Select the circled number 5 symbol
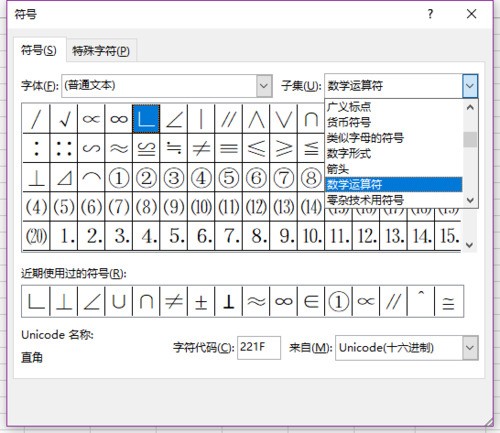This screenshot has width=500, height=433. 229,178
